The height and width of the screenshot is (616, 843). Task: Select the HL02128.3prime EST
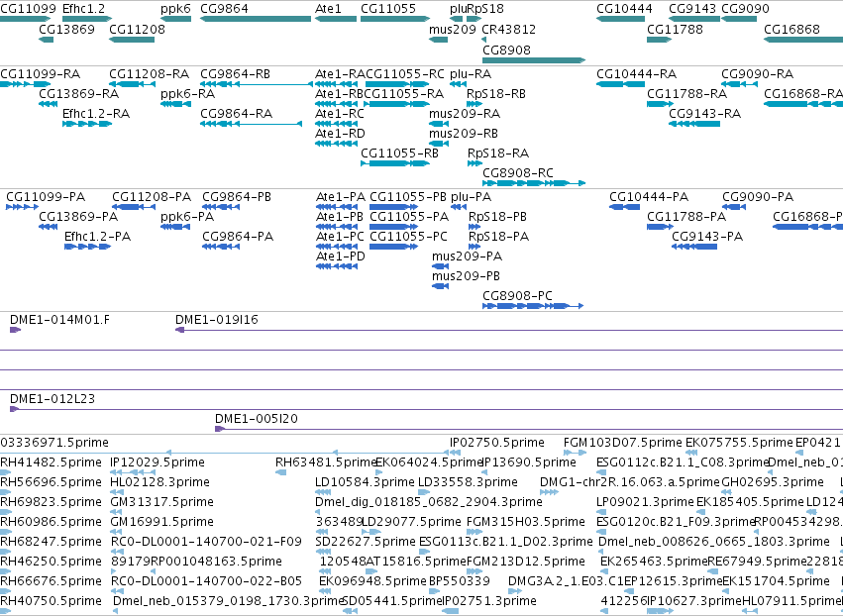pos(117,492)
